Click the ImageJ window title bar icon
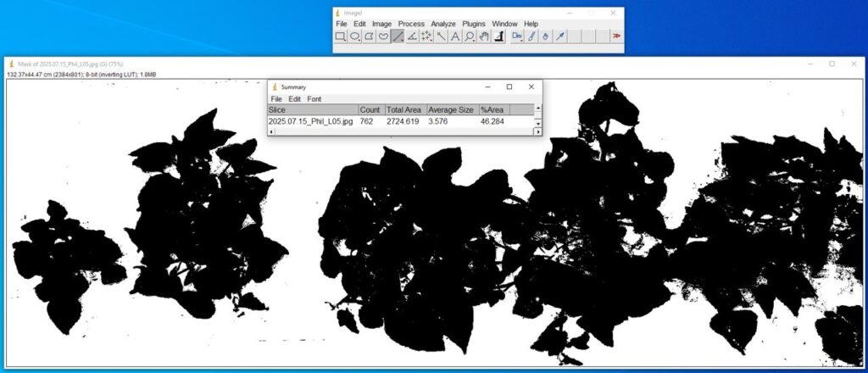This screenshot has width=868, height=373. click(x=338, y=13)
